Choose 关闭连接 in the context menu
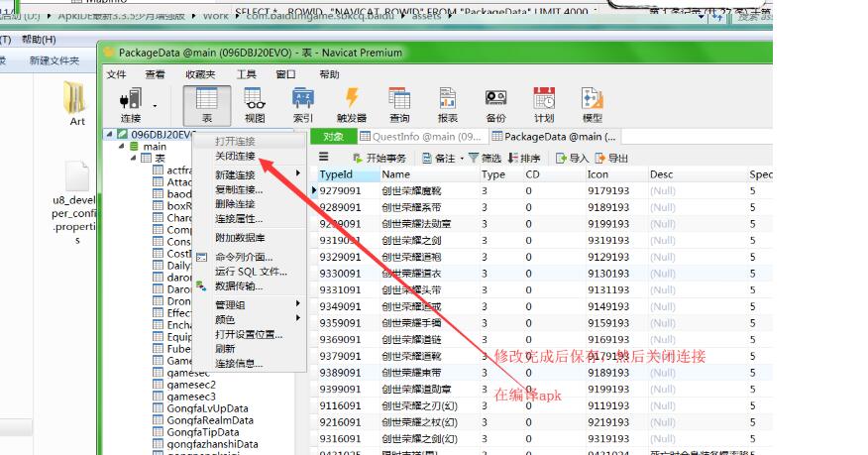The image size is (868, 455). point(235,157)
